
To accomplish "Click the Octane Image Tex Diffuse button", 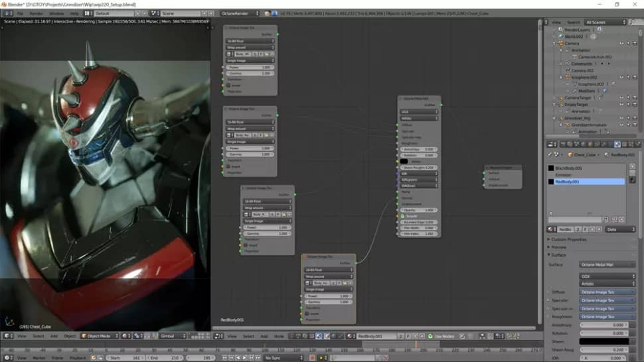I will (607, 292).
